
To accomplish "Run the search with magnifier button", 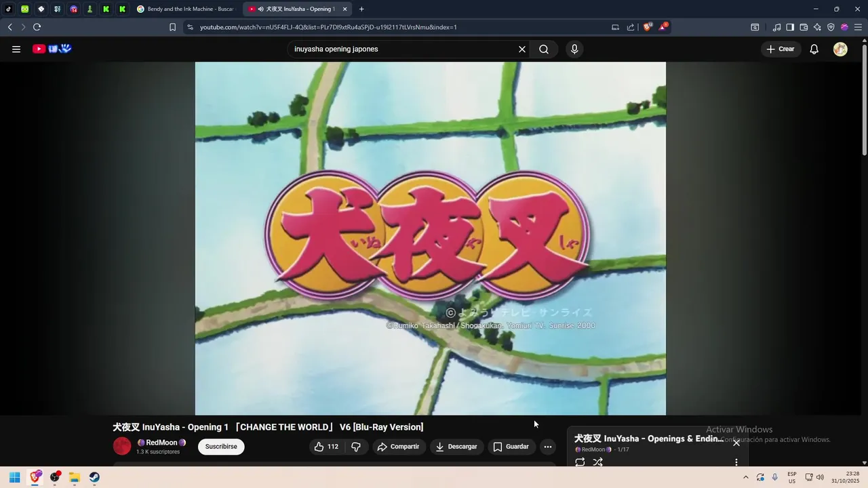I will (x=544, y=49).
